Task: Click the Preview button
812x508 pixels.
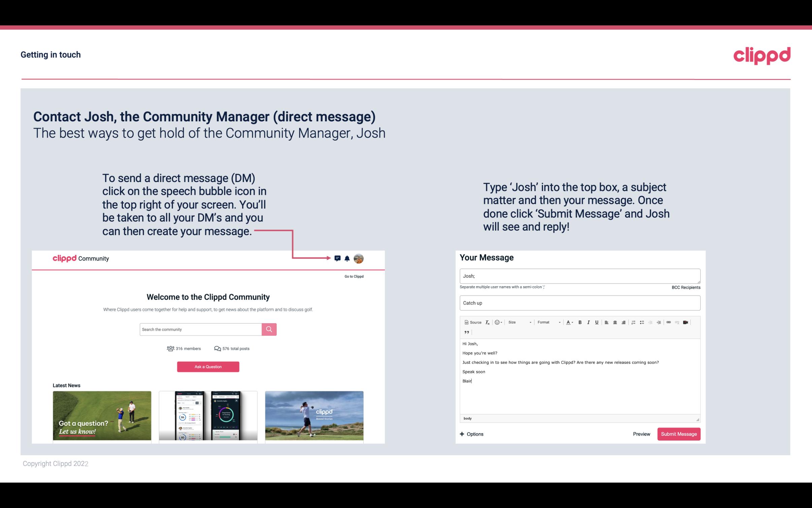Action: tap(641, 434)
